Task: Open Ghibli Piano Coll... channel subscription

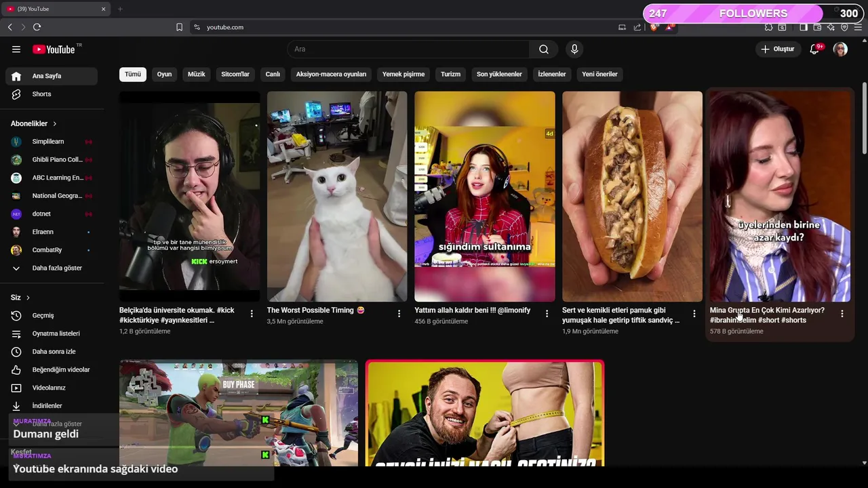Action: (x=52, y=159)
